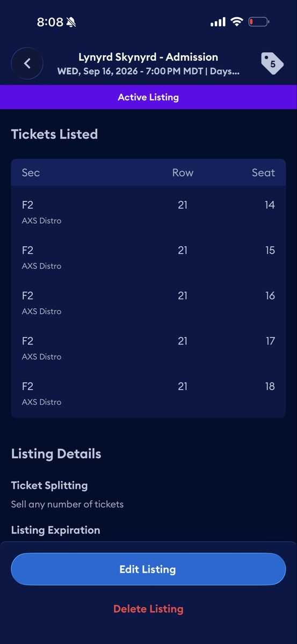Open the Ticket Splitting setting

(68, 494)
